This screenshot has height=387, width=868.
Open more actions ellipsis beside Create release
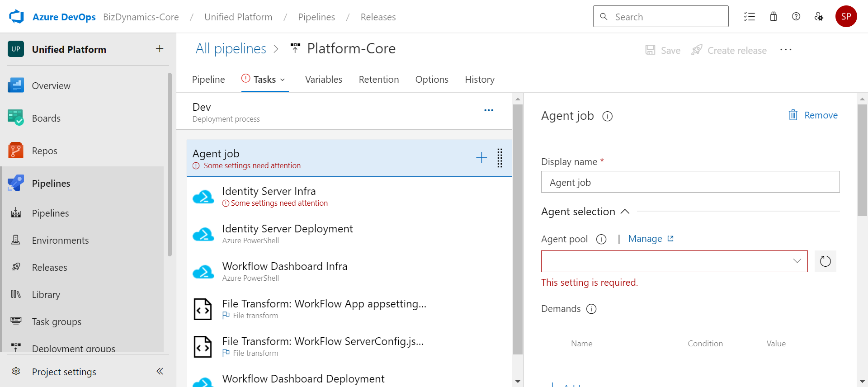(786, 50)
